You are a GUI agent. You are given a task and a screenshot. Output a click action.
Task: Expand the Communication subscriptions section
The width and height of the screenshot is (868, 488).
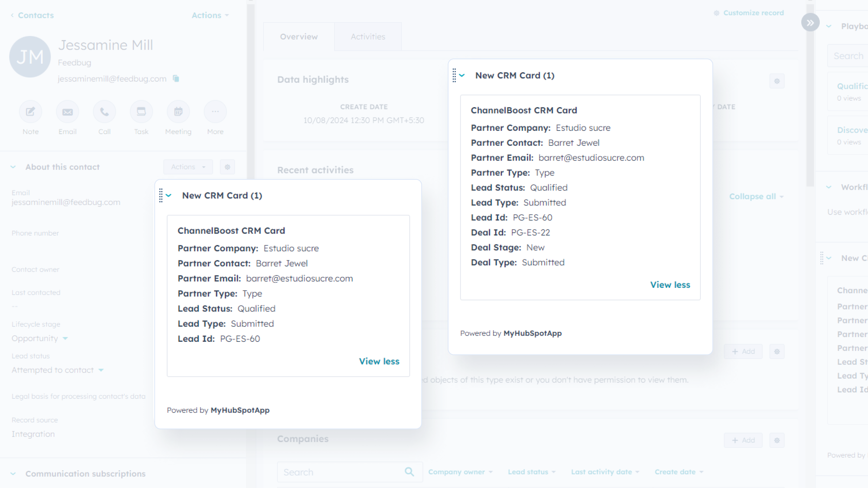point(13,474)
